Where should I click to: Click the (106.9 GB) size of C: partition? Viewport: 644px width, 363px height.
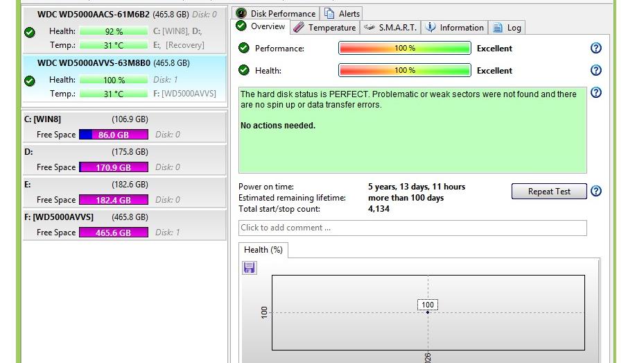coord(130,119)
